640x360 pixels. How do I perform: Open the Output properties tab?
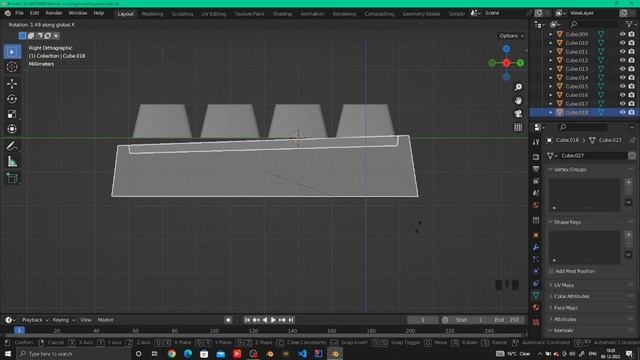point(536,169)
